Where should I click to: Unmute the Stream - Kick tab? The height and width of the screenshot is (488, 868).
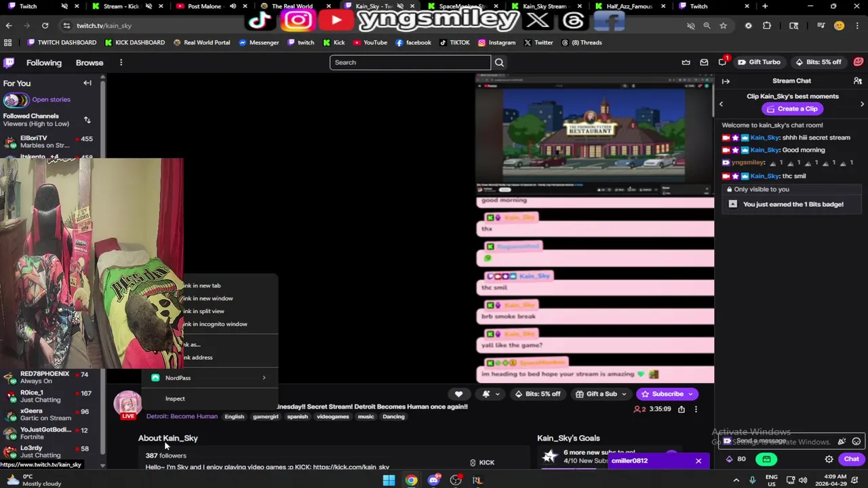pyautogui.click(x=149, y=6)
